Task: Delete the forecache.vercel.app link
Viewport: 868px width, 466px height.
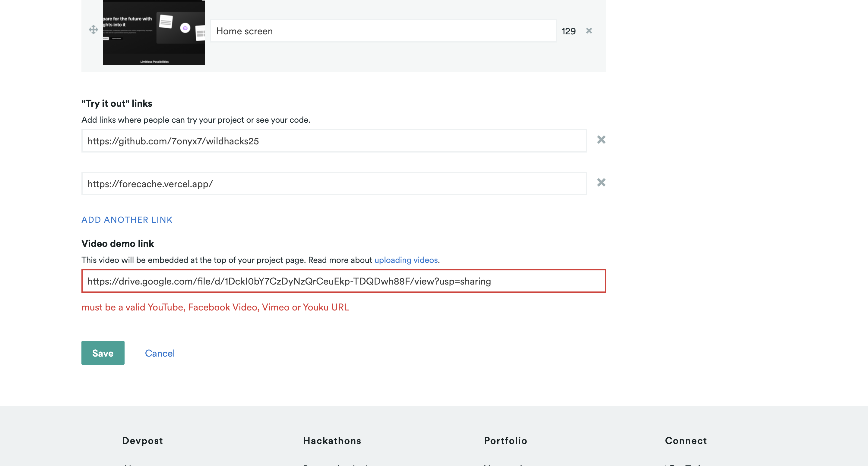Action: (601, 182)
